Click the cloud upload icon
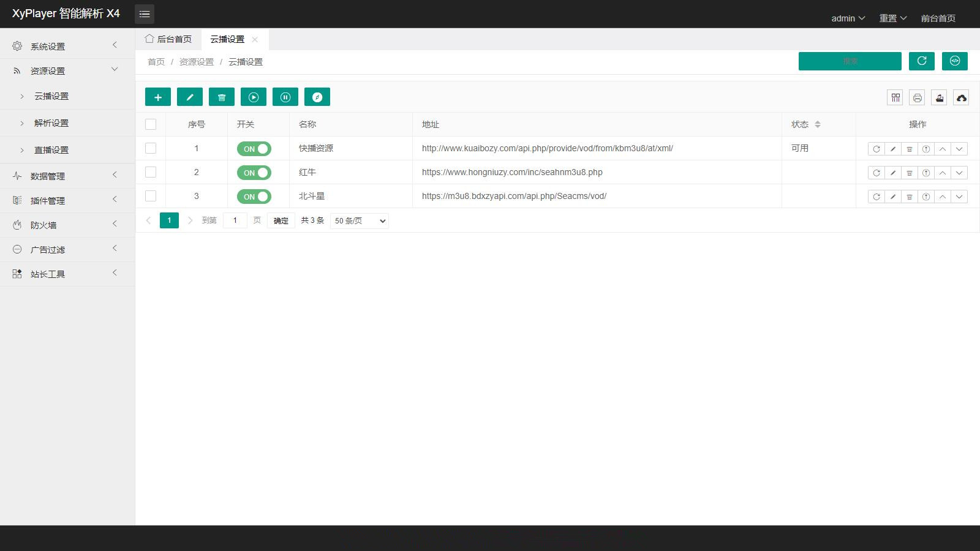The image size is (980, 551). pos(962,97)
